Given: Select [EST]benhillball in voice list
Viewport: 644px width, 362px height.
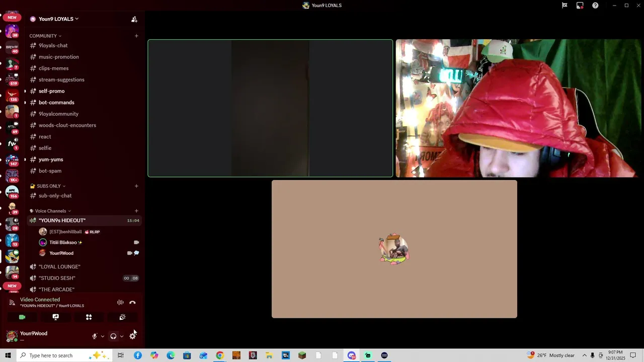Looking at the screenshot, I should click(65, 232).
